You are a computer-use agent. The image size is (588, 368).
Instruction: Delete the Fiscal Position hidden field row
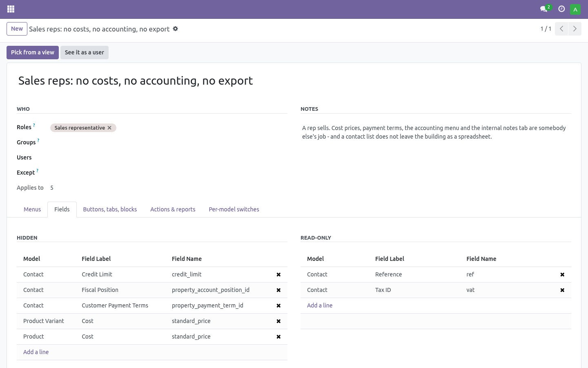(278, 290)
